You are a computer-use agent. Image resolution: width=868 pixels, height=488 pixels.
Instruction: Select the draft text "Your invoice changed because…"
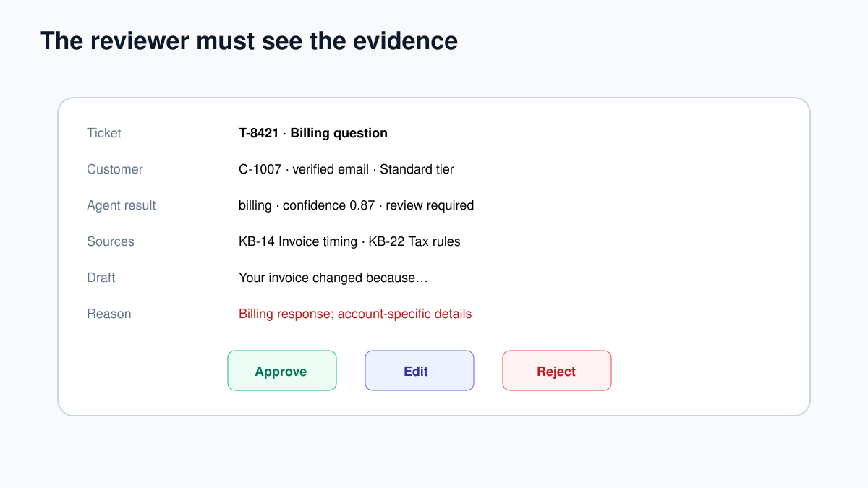coord(333,278)
